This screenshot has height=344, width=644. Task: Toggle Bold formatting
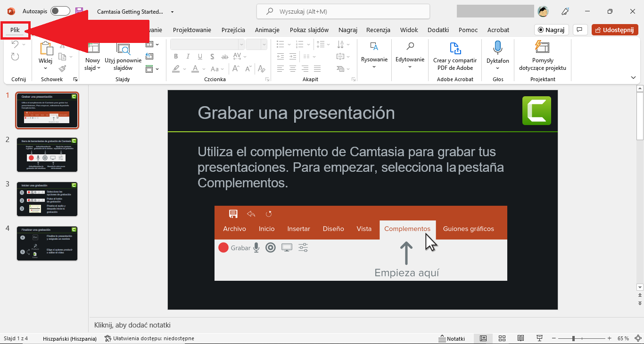[176, 57]
